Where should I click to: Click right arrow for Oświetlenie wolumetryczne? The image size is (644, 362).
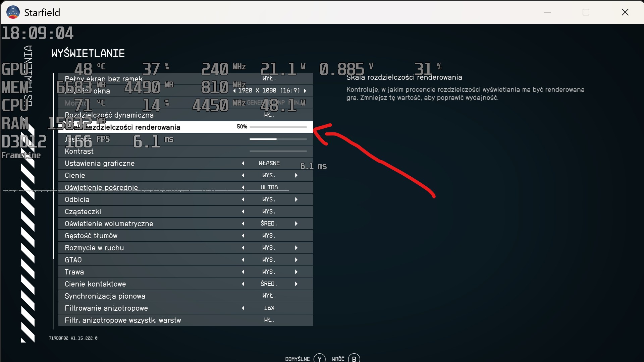coord(296,224)
